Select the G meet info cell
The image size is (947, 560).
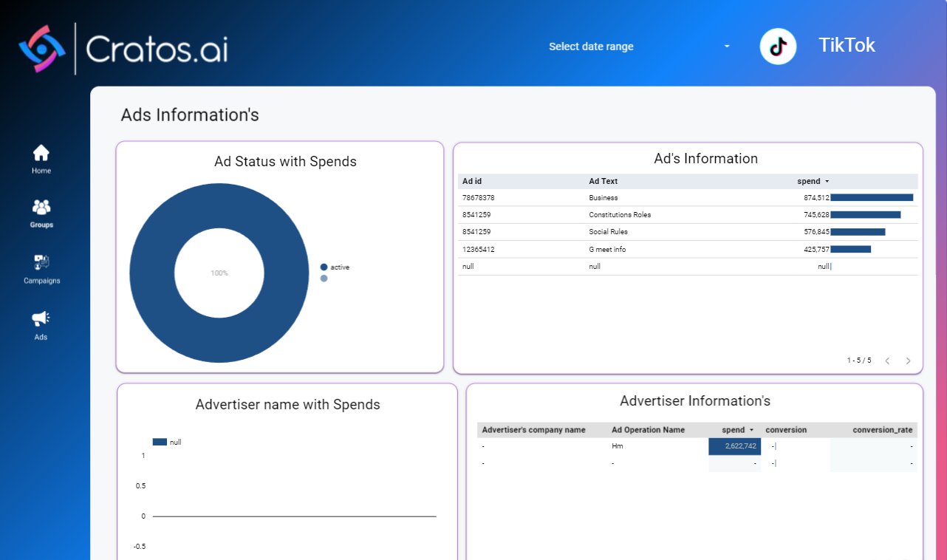[x=607, y=250]
